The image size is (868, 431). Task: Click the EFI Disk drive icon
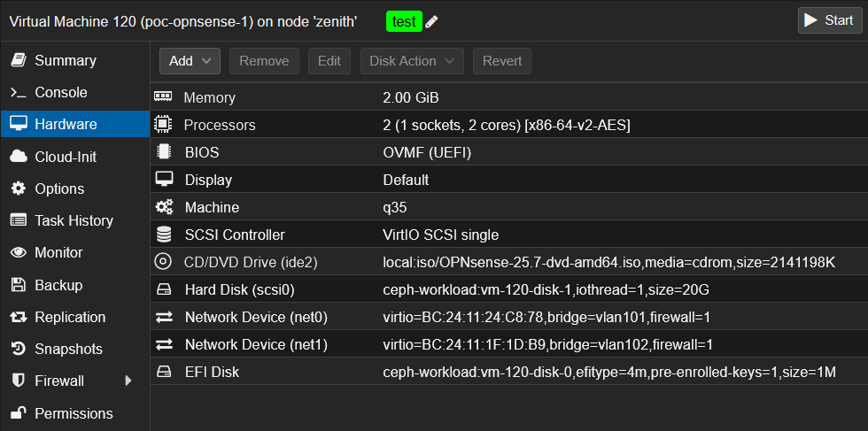(x=163, y=372)
